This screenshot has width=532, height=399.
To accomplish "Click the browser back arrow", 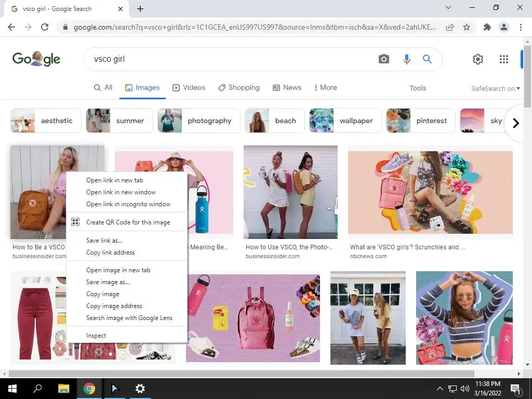I will point(11,27).
